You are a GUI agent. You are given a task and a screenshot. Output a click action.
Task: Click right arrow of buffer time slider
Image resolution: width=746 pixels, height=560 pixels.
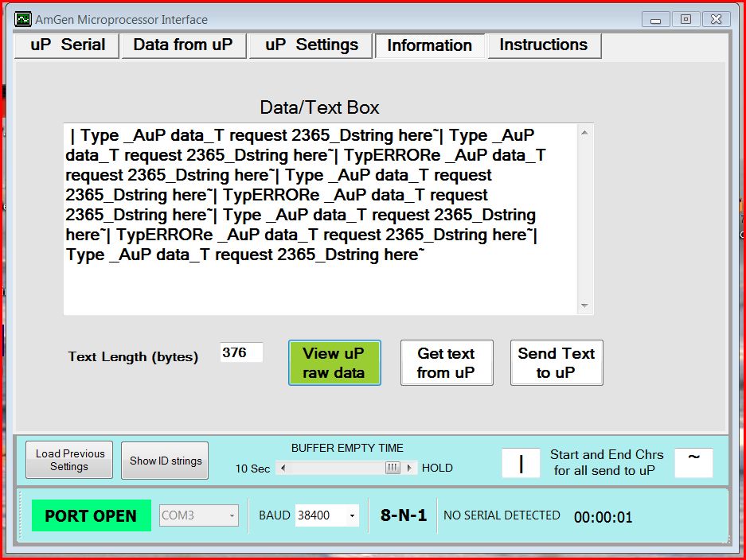[x=409, y=468]
